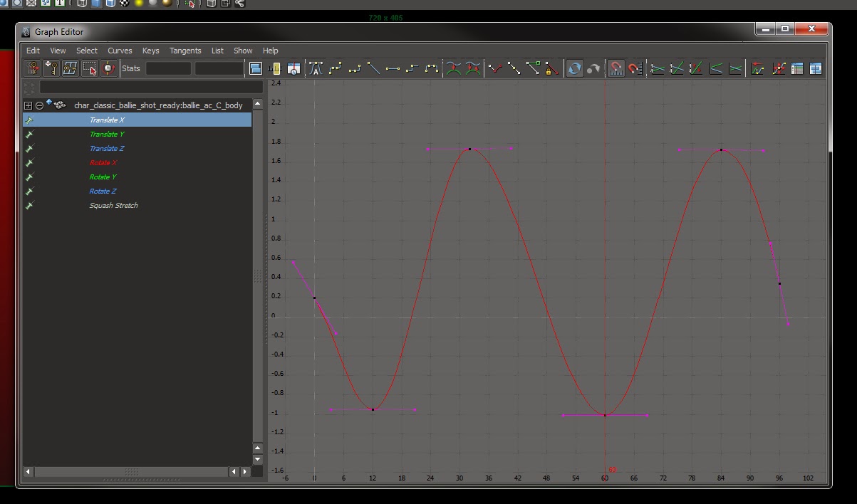This screenshot has height=504, width=857.
Task: Toggle Value Snap magnet button
Action: tap(635, 68)
